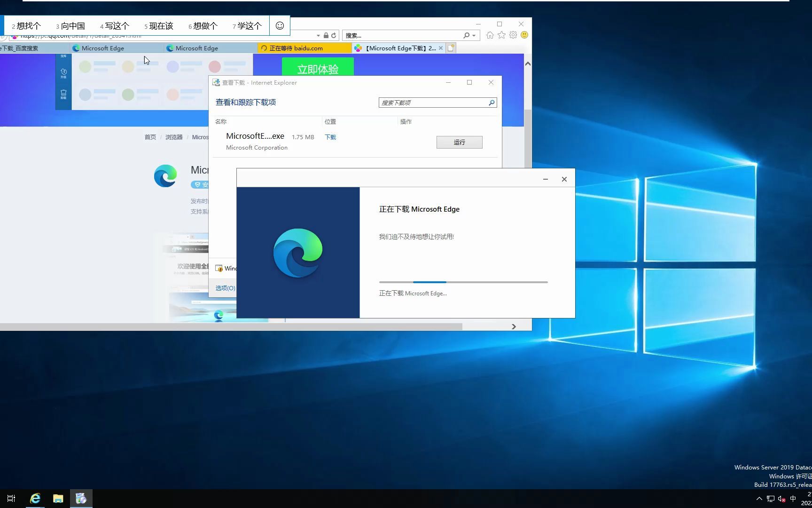812x508 pixels.
Task: Open the 下载 location link
Action: pyautogui.click(x=330, y=137)
